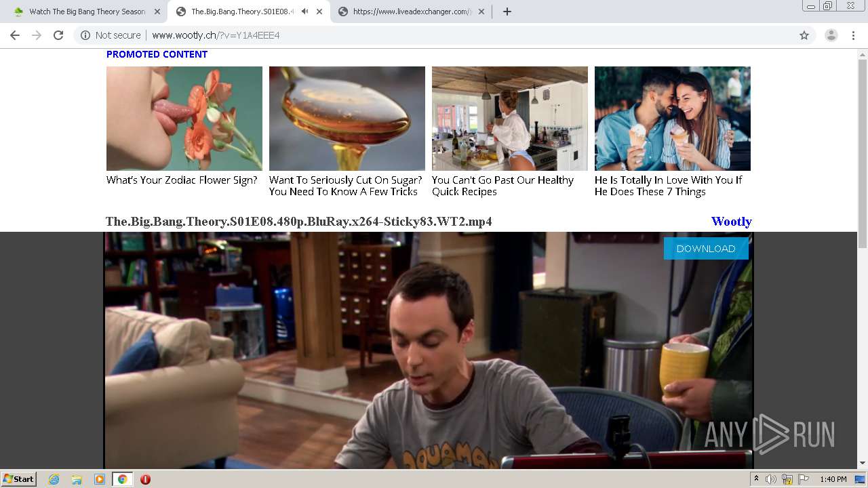This screenshot has width=868, height=488.
Task: Click the Healthy Quick Recipes headline
Action: (502, 186)
